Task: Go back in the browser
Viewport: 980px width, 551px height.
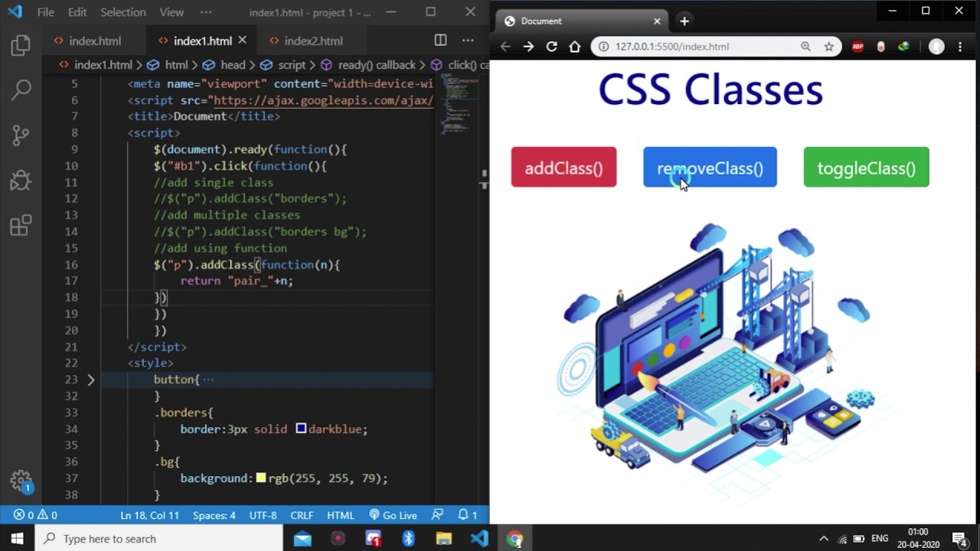Action: (505, 47)
